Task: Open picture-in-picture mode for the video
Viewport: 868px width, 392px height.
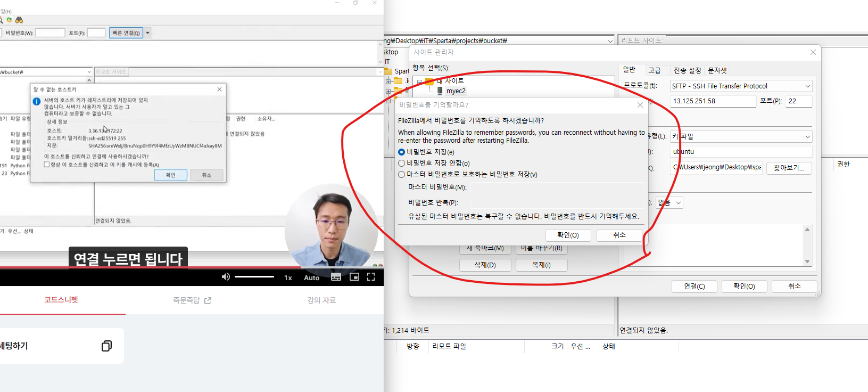Action: 354,277
